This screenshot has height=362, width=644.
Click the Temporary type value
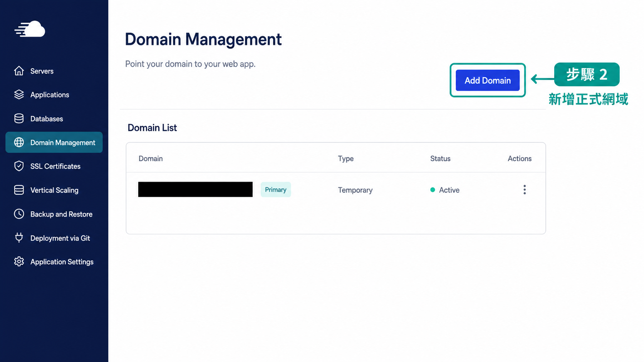pos(355,190)
